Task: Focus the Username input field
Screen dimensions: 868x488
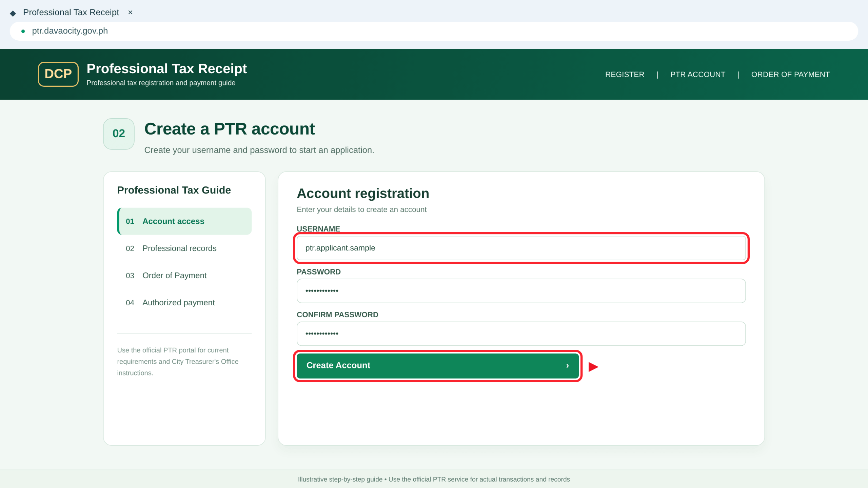Action: pyautogui.click(x=521, y=248)
